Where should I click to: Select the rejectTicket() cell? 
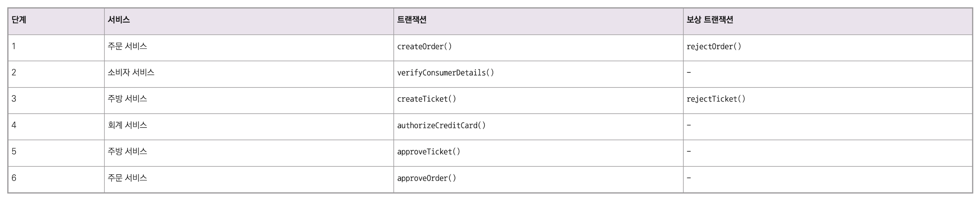[716, 99]
